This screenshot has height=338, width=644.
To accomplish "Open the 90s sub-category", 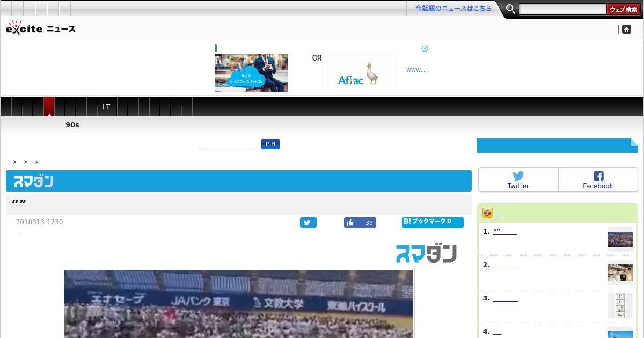I will (72, 124).
